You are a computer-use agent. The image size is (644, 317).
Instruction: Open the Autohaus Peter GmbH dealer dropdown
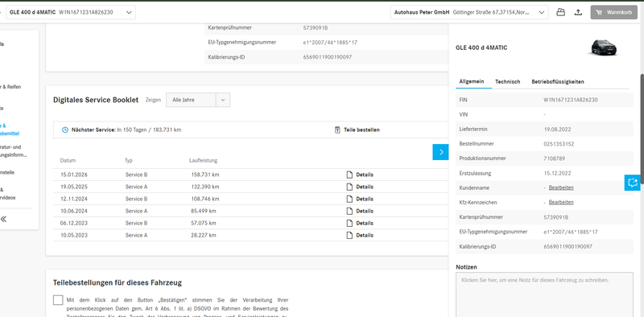point(469,12)
